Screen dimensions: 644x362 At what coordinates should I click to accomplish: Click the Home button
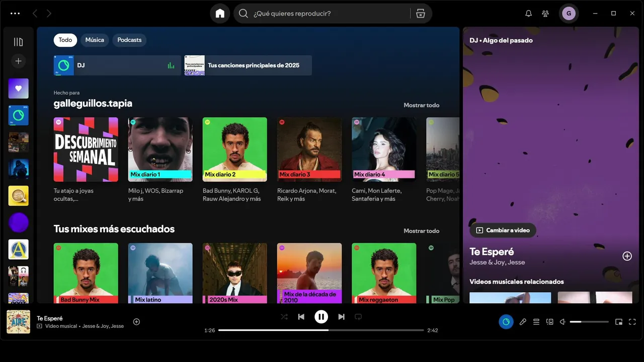tap(220, 14)
